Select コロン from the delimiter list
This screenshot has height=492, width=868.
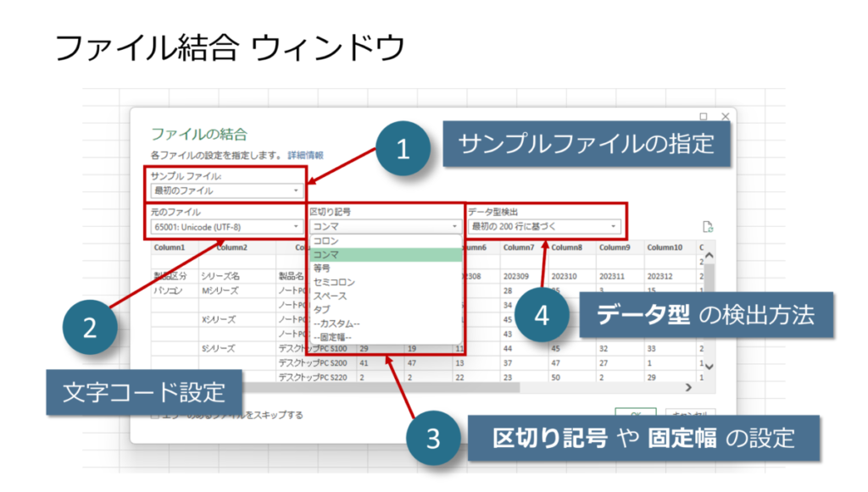tap(327, 240)
